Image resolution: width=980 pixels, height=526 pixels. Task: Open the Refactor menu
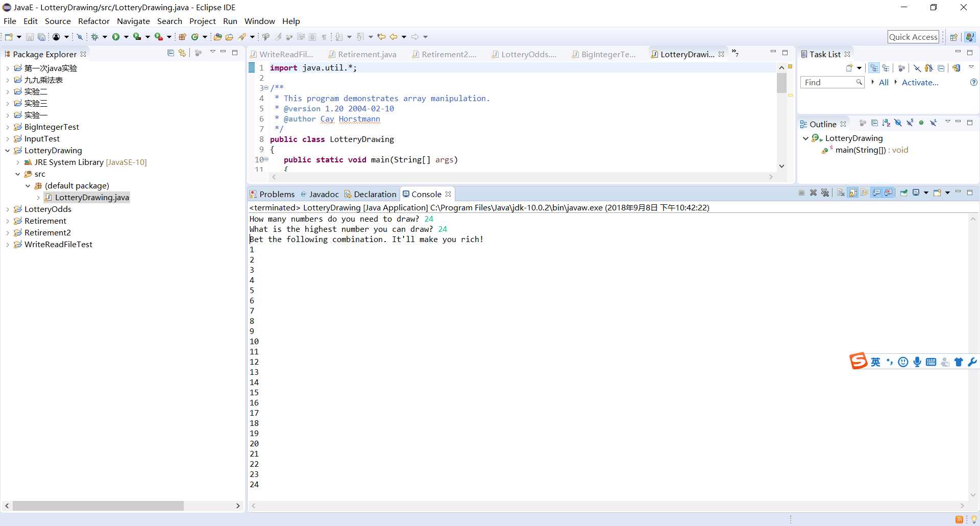(94, 21)
